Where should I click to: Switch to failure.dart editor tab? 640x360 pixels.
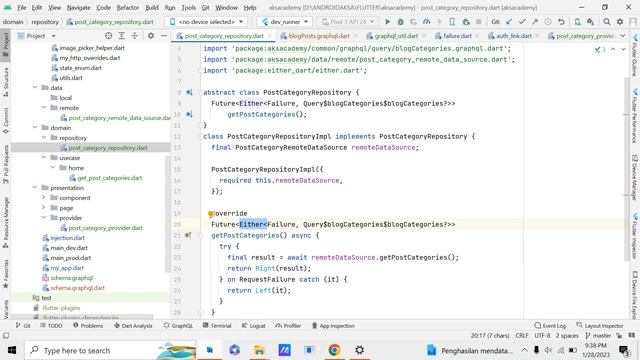click(x=457, y=36)
